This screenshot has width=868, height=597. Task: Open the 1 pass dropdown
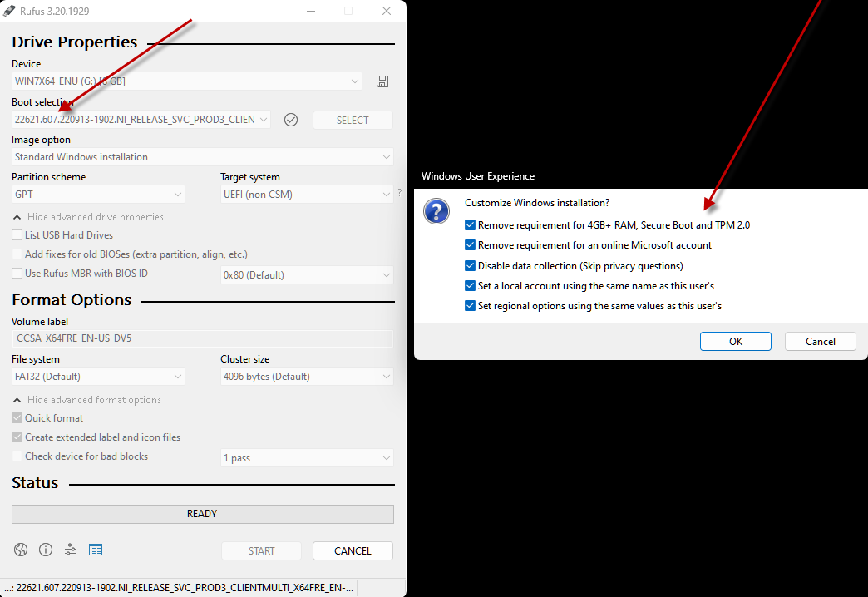click(307, 458)
